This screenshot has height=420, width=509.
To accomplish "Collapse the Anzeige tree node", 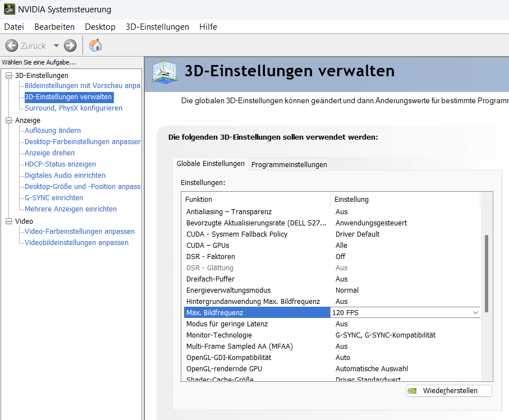I will click(x=9, y=121).
